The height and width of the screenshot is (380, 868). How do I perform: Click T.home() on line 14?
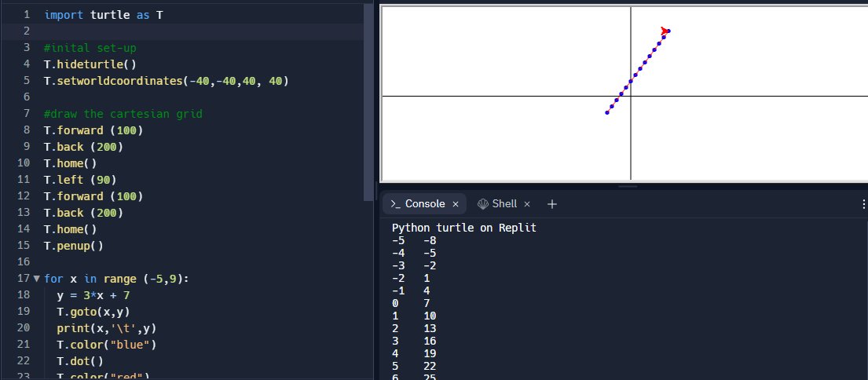(70, 229)
